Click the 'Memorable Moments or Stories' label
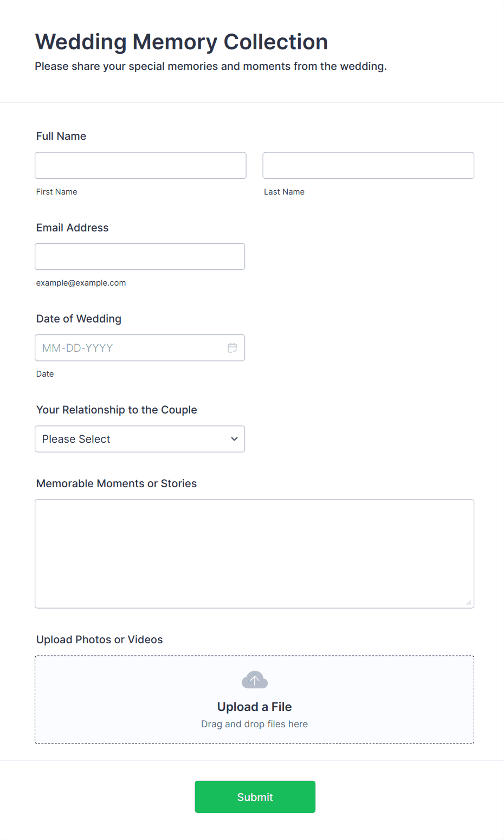The width and height of the screenshot is (504, 840). coord(117,483)
